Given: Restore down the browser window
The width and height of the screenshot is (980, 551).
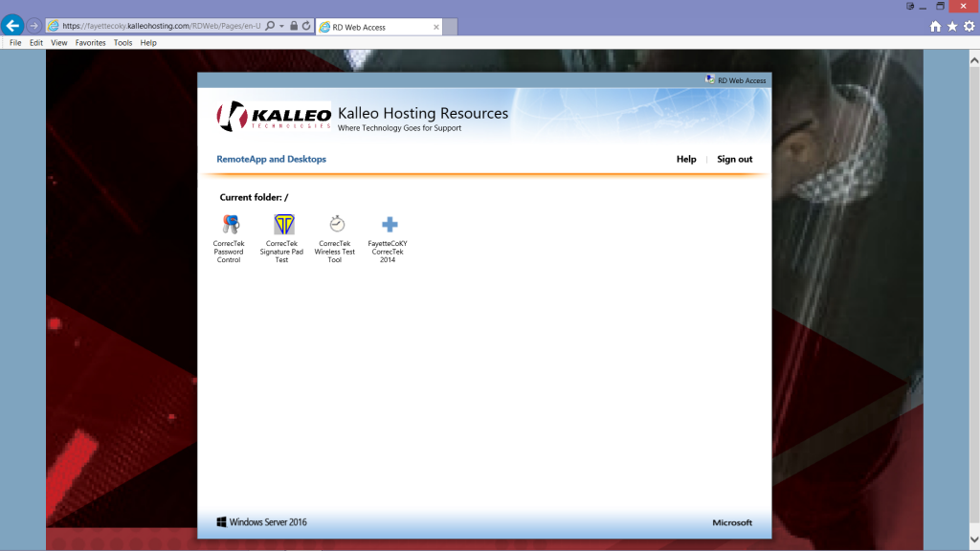Looking at the screenshot, I should click(x=940, y=7).
